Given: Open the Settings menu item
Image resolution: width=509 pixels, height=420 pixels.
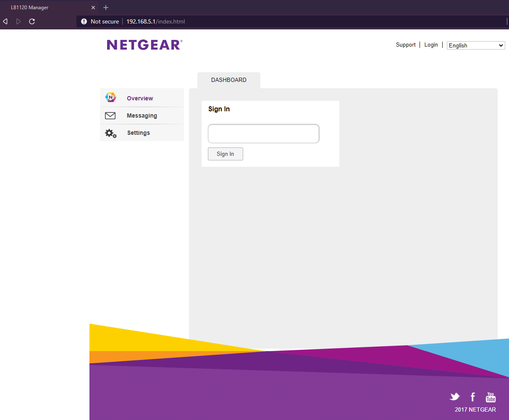Looking at the screenshot, I should (x=139, y=133).
